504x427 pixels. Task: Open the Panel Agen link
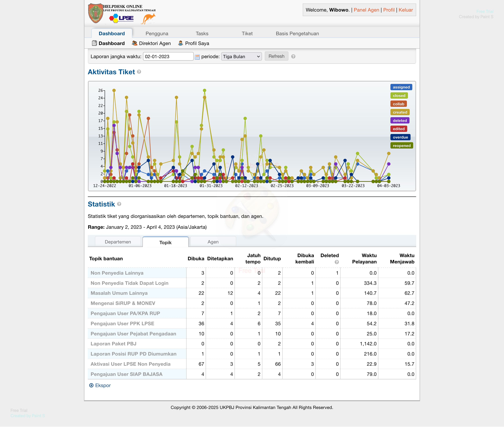point(366,10)
